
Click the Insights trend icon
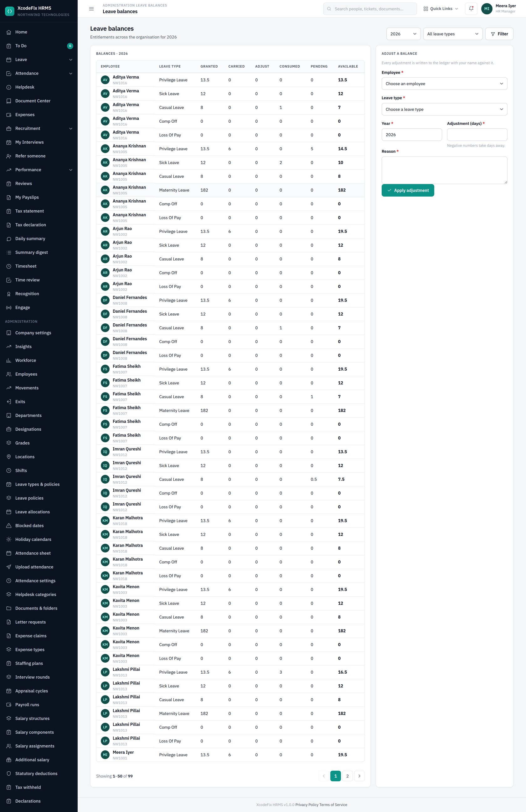click(x=9, y=347)
